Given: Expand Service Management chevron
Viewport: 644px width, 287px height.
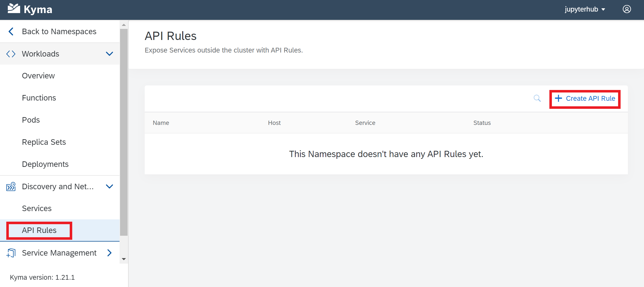Looking at the screenshot, I should click(x=109, y=253).
